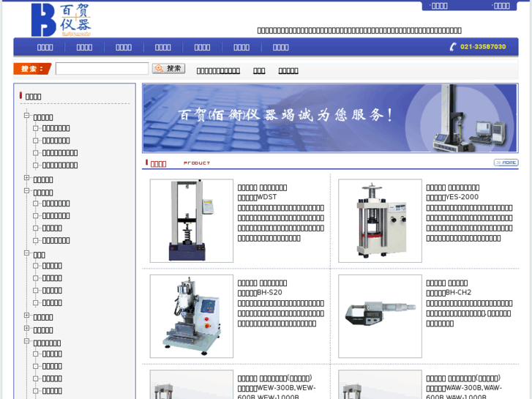532x399 pixels.
Task: Click the blue B company logo
Action: (x=43, y=20)
